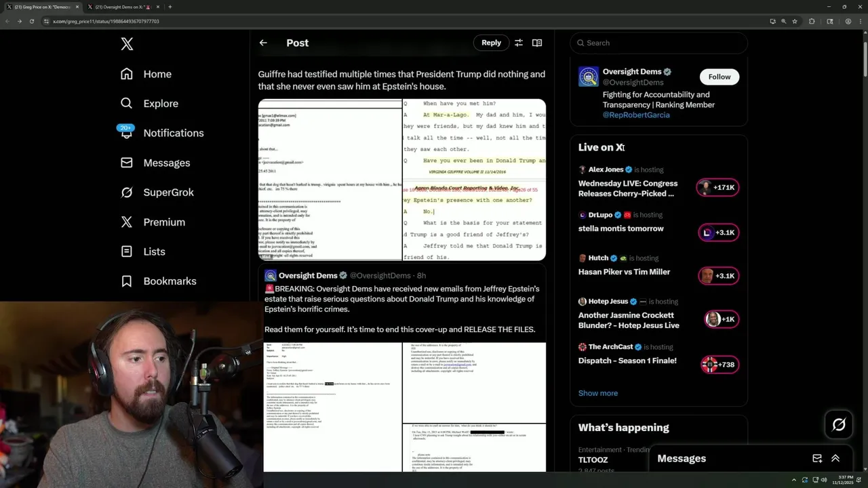Open the Home icon in sidebar

click(127, 74)
